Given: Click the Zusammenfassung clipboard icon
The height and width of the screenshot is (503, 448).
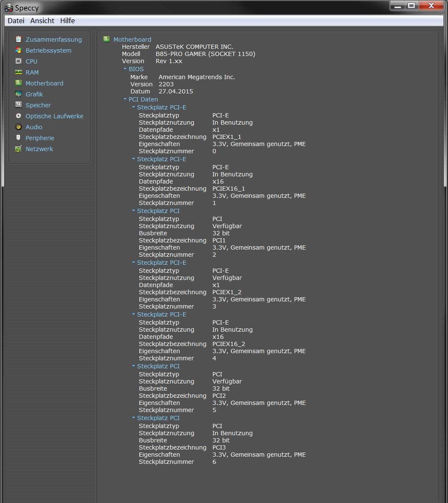Looking at the screenshot, I should 19,39.
